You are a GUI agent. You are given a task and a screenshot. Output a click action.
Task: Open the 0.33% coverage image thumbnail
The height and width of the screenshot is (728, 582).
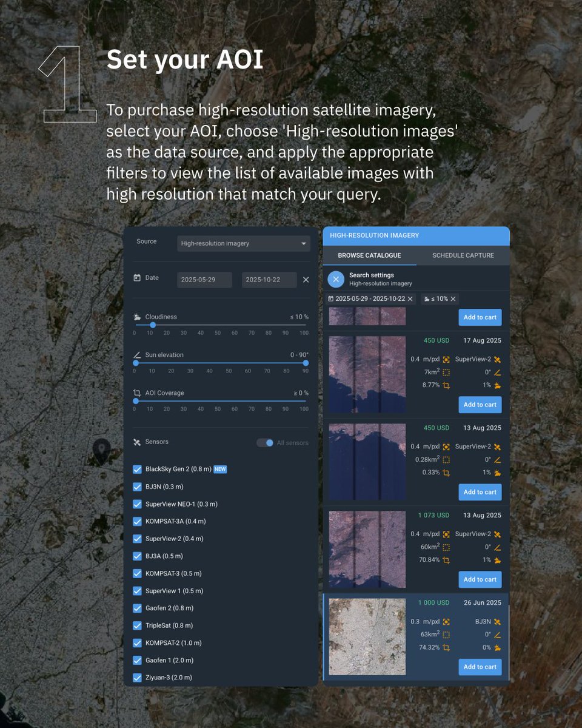point(367,462)
